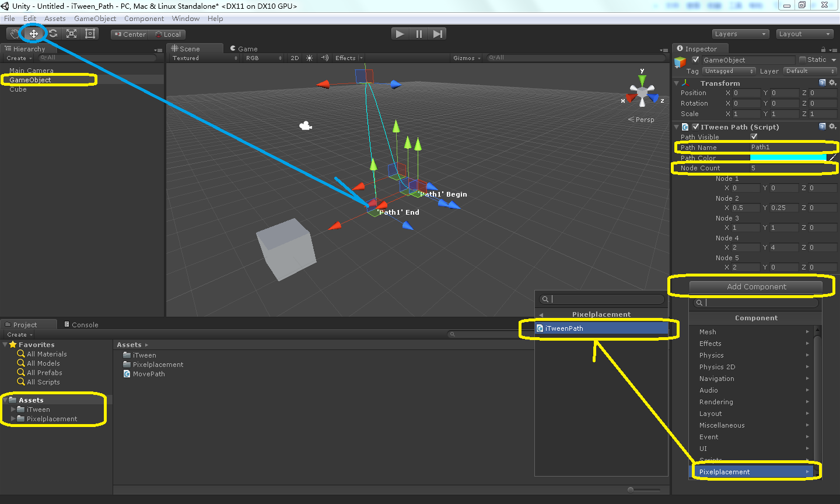Screen dimensions: 840x504
Task: Select the Rect transform tool
Action: [x=90, y=34]
